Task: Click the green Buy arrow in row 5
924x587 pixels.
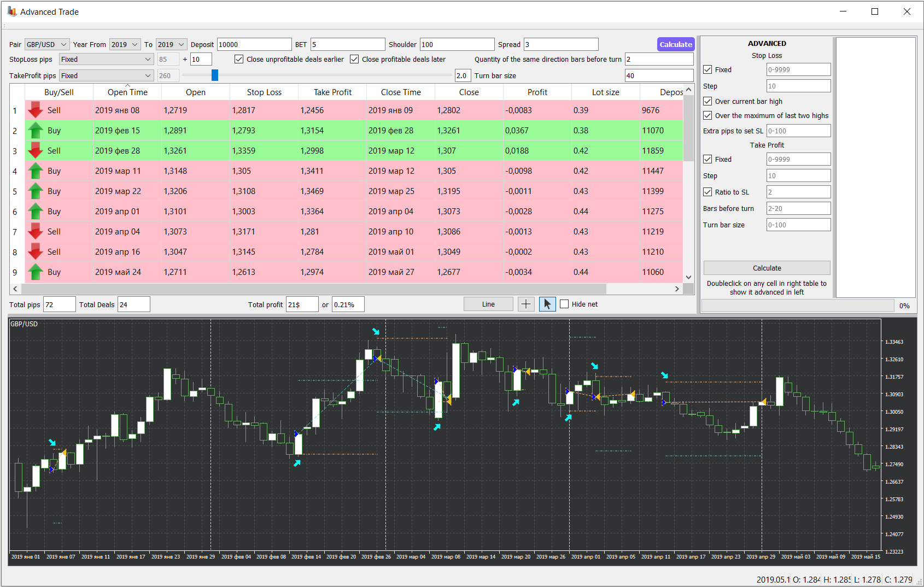Action: [x=36, y=191]
